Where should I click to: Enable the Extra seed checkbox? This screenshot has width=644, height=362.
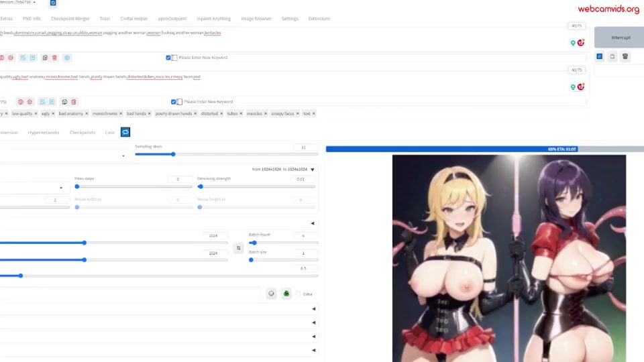tap(299, 294)
